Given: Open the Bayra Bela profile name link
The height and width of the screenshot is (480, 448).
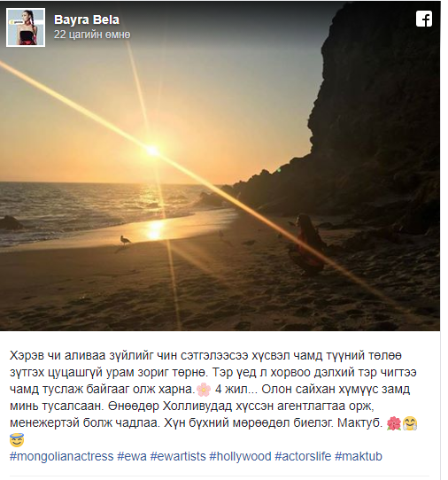Looking at the screenshot, I should (x=87, y=19).
